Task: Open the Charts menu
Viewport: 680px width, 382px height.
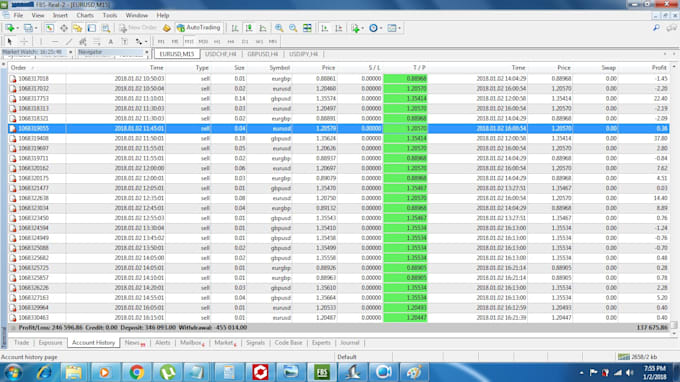Action: (x=85, y=15)
